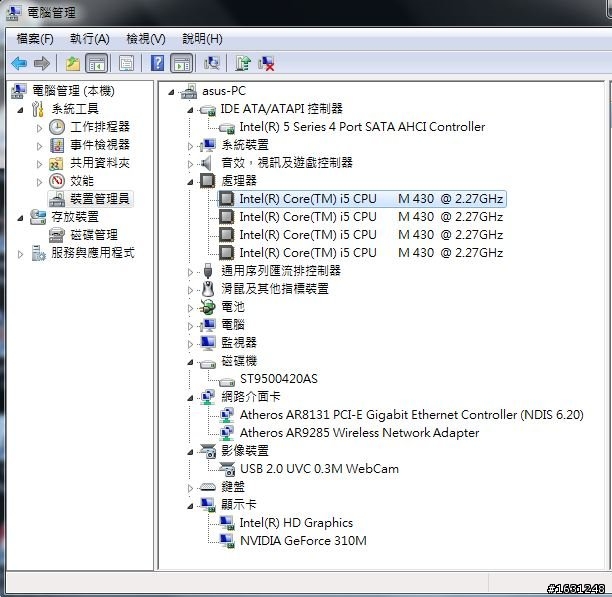Collapse the 網路介面卡 category

190,398
